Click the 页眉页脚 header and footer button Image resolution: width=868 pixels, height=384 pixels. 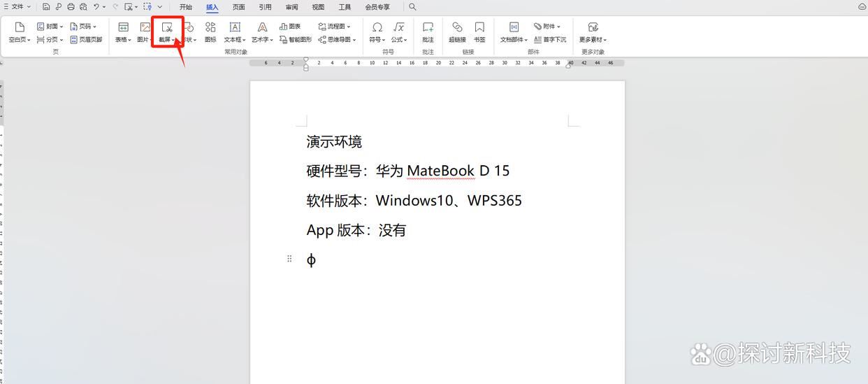tap(87, 40)
